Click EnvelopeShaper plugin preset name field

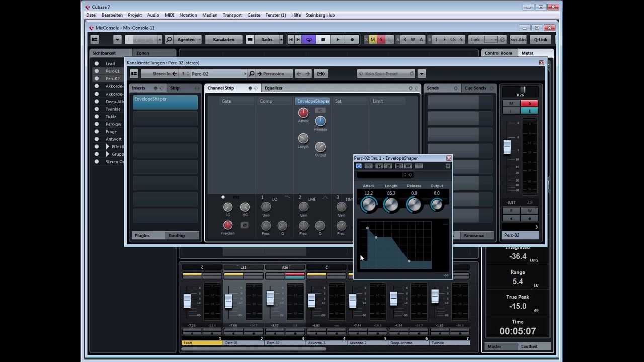(x=380, y=175)
